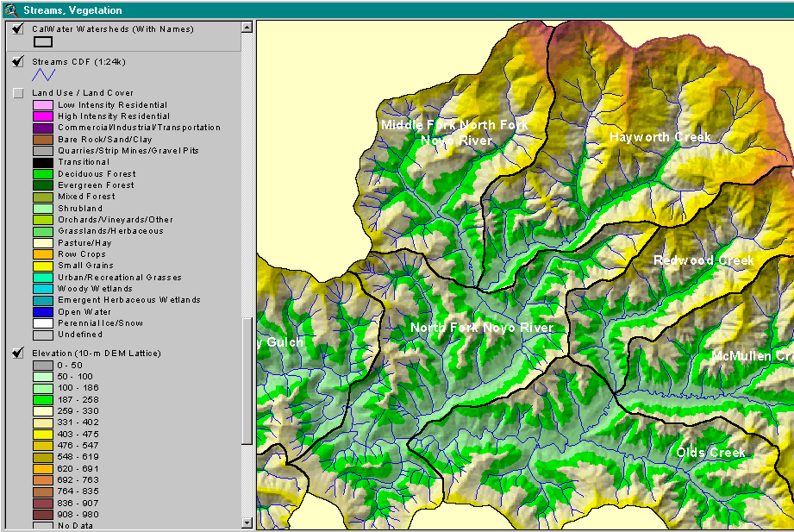Click the Pasture/Hay swatch

pyautogui.click(x=43, y=242)
